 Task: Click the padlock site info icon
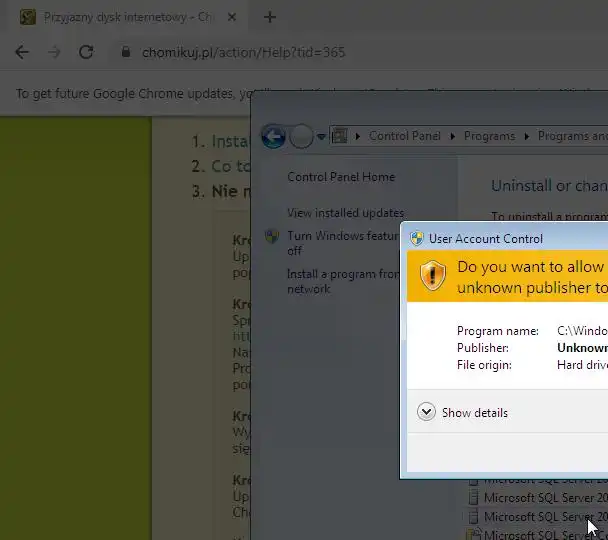pos(126,52)
